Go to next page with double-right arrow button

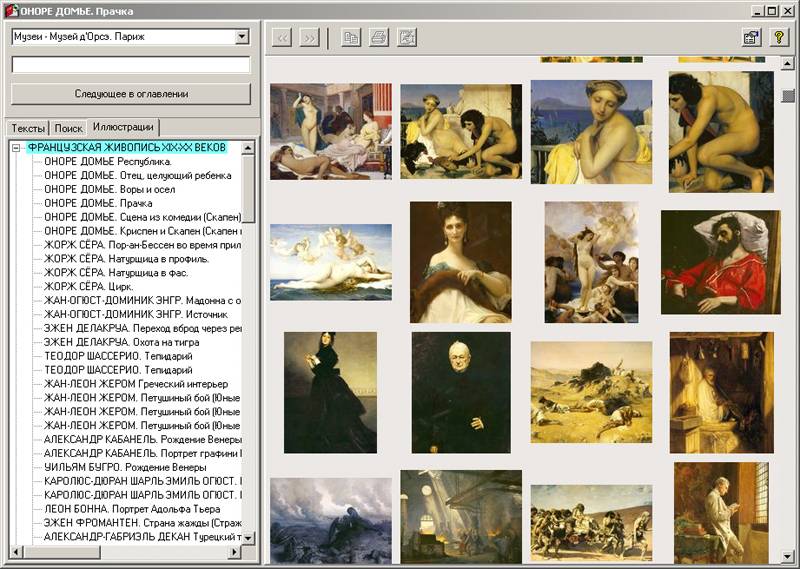coord(309,37)
